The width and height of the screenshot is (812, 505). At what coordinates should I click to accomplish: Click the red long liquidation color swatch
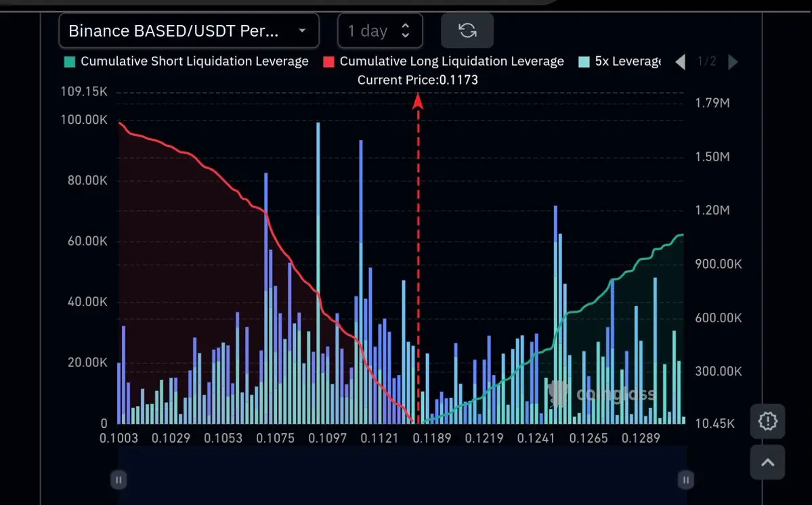[328, 62]
